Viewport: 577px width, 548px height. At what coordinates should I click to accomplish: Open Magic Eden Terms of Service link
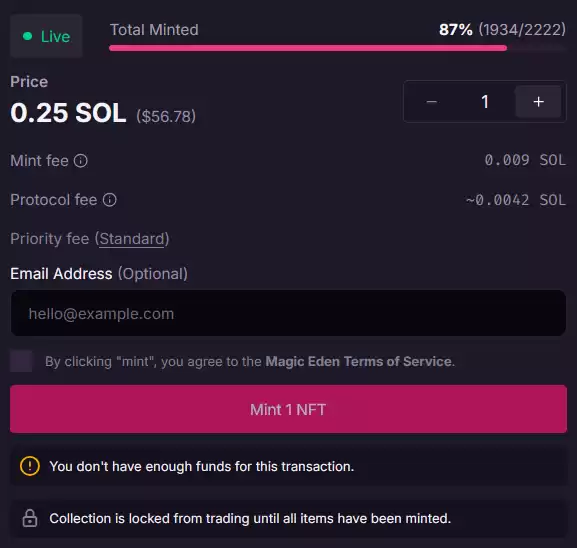(358, 361)
